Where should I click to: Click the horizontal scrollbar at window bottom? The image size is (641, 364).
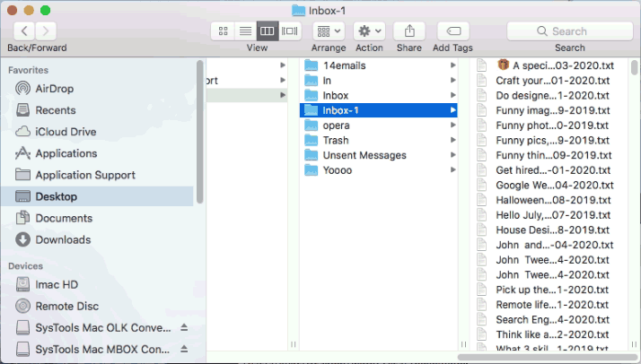click(549, 357)
